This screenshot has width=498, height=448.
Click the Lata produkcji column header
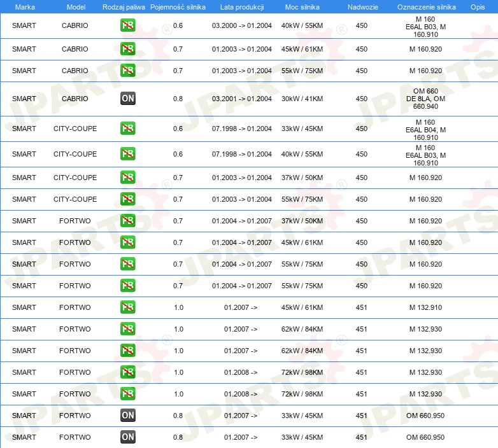click(x=241, y=6)
